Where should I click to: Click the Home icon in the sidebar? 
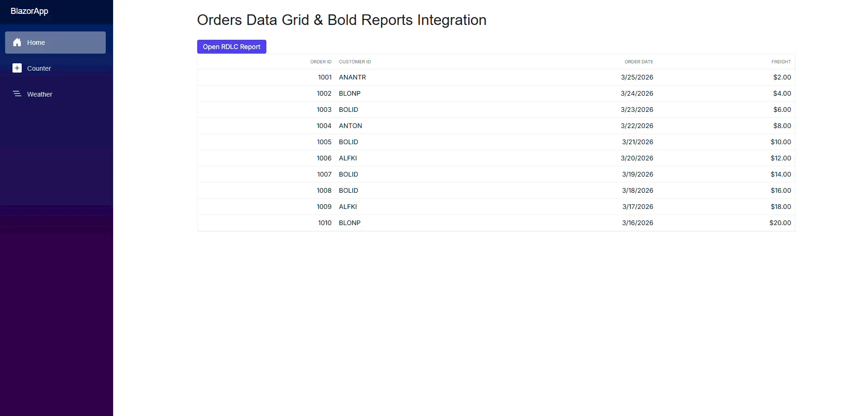[x=17, y=43]
